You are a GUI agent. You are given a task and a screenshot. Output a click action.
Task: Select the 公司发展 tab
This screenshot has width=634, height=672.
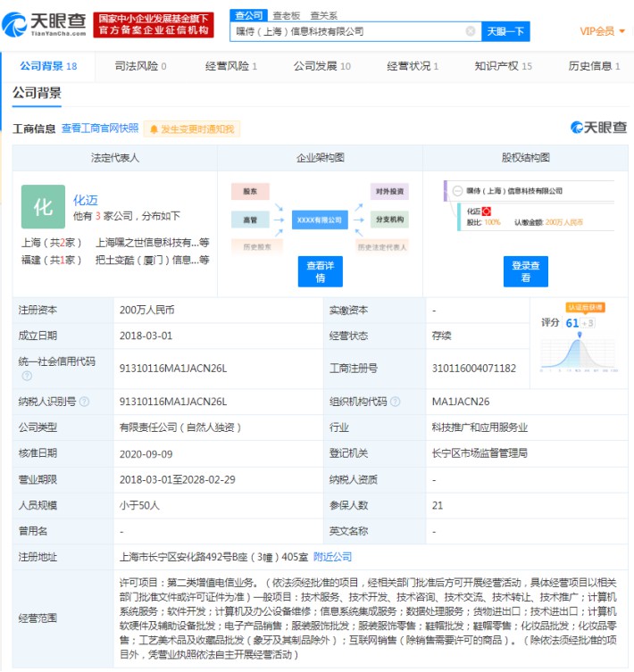(322, 66)
